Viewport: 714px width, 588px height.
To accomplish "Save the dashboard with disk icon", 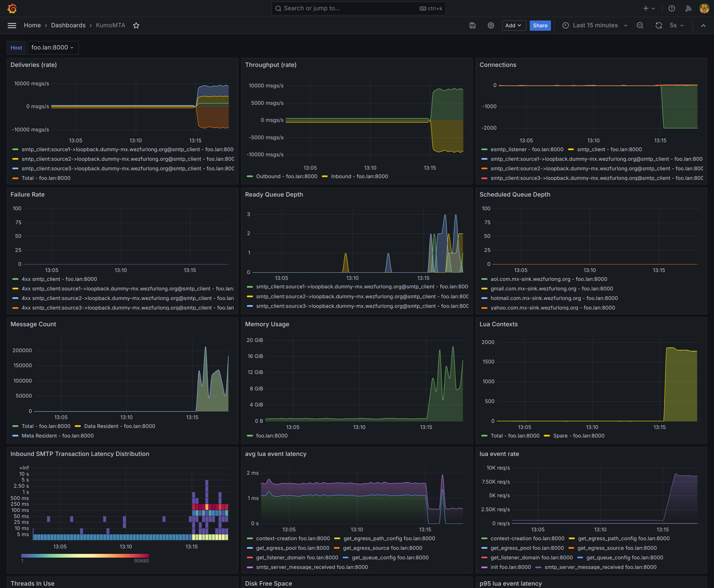I will point(472,26).
